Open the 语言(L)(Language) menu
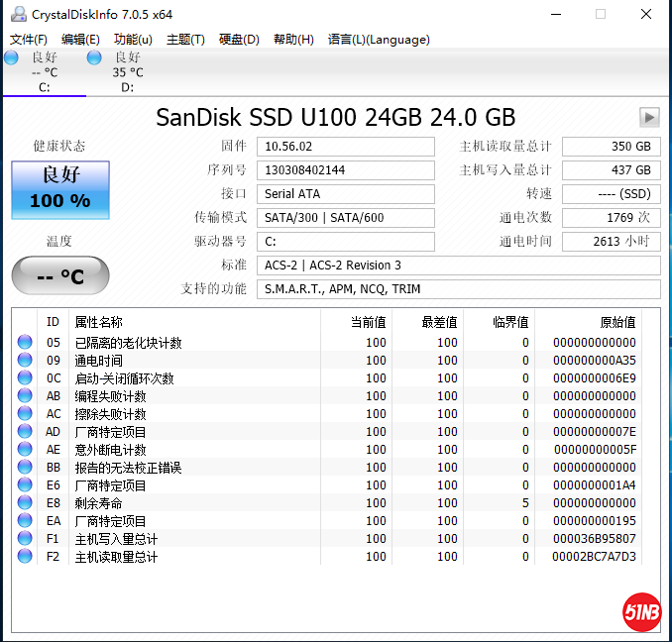This screenshot has height=642, width=672. 379,40
